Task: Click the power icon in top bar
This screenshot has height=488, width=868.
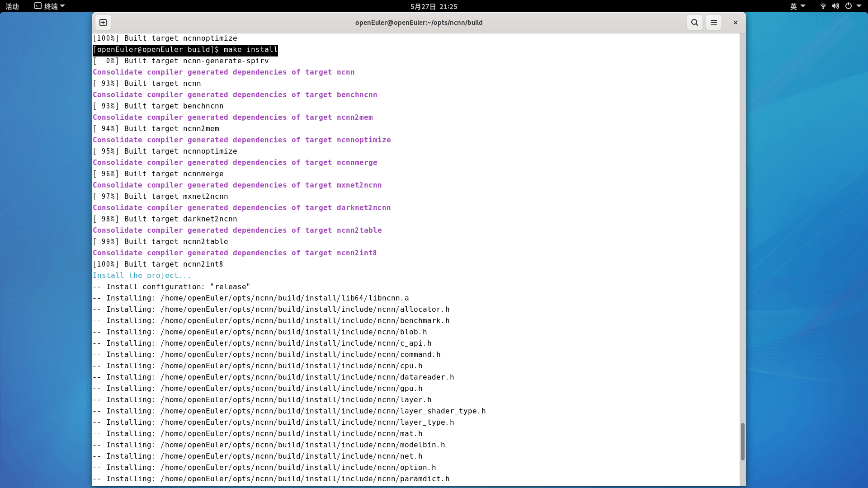Action: tap(849, 6)
